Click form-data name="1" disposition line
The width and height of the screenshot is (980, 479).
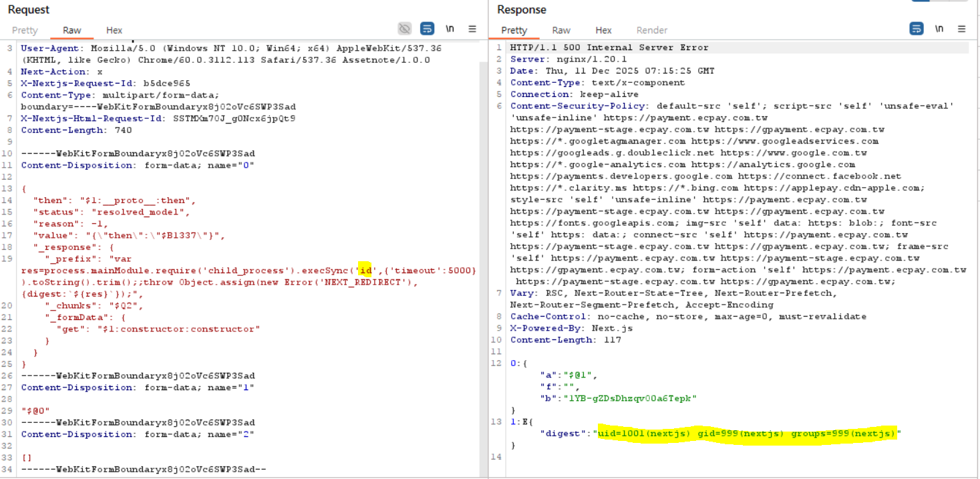(x=138, y=387)
